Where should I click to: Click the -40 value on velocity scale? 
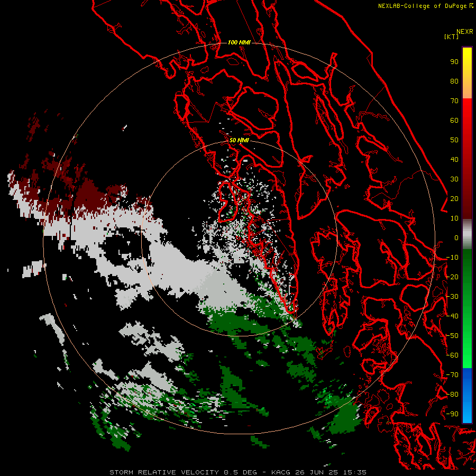452,316
